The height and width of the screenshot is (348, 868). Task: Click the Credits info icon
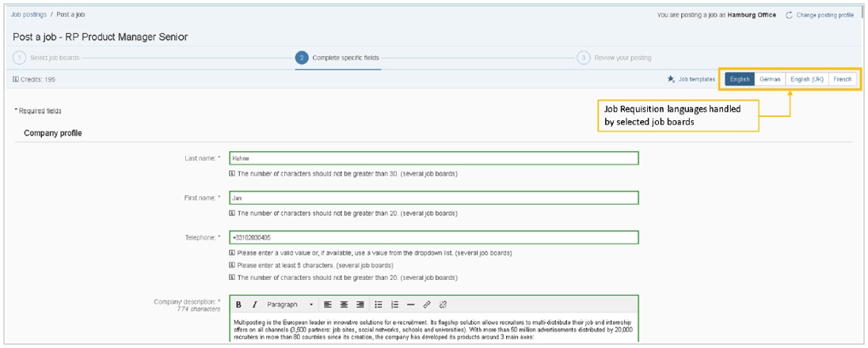[x=16, y=79]
